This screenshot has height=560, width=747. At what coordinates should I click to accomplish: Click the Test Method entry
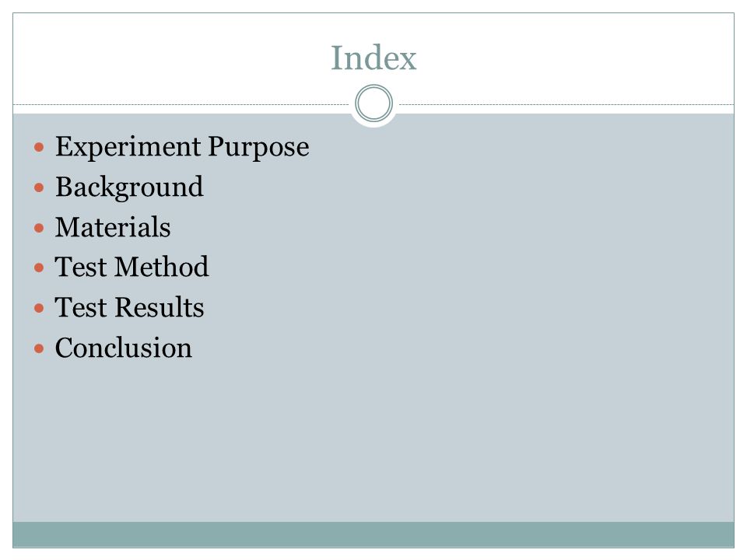[x=132, y=267]
